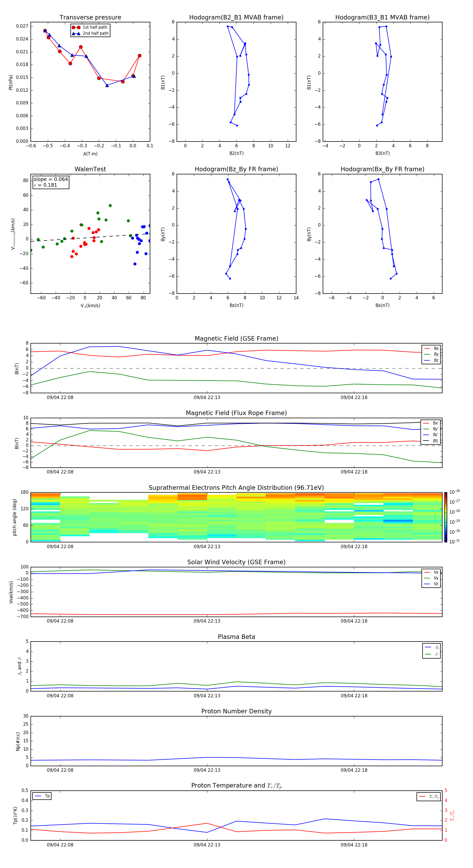Click the 'pitch angle (deg)' axis label
The height and width of the screenshot is (868, 473).
click(x=14, y=517)
